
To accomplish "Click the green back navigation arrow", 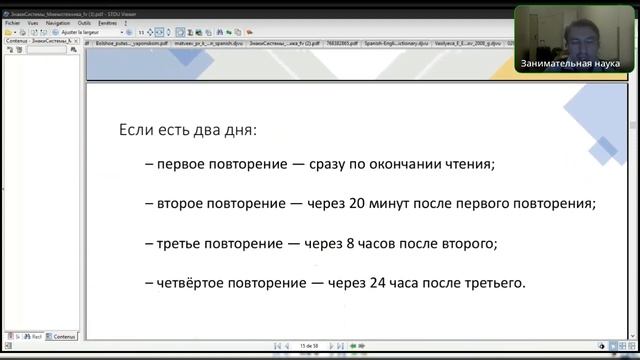I will point(353,346).
